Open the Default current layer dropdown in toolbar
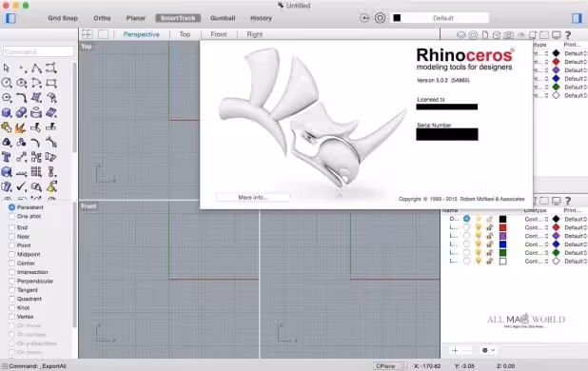The width and height of the screenshot is (588, 371). pos(440,18)
